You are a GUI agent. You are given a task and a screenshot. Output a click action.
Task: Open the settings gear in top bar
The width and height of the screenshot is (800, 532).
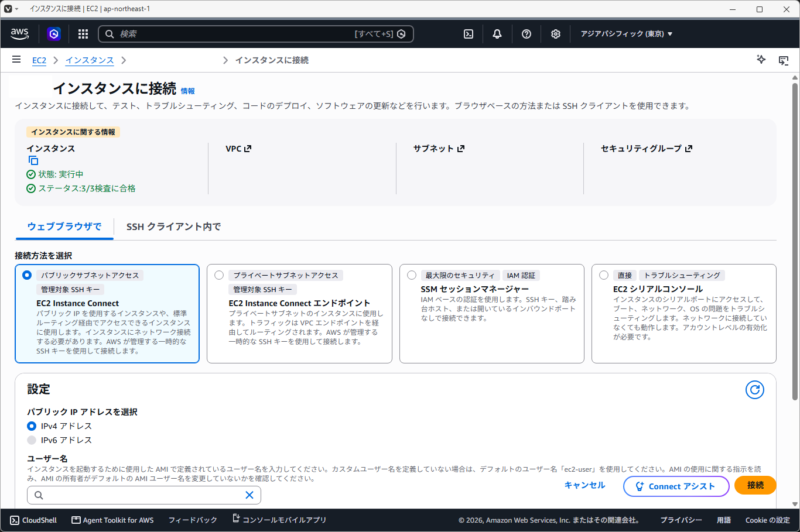[x=556, y=34]
